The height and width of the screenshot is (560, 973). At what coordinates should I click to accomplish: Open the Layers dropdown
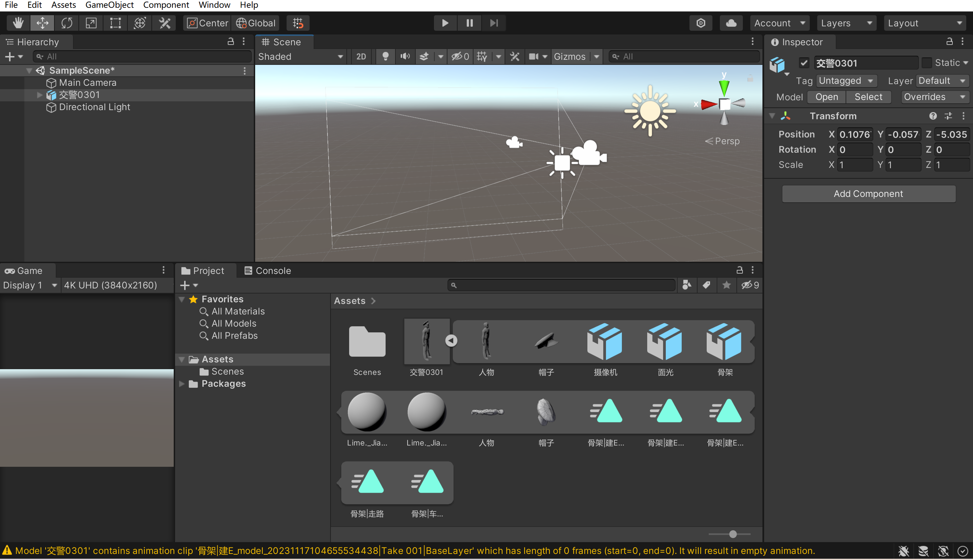846,23
